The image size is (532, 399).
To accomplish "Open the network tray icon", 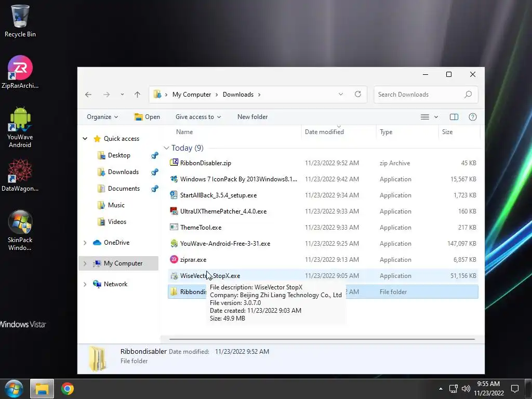I will (x=453, y=389).
